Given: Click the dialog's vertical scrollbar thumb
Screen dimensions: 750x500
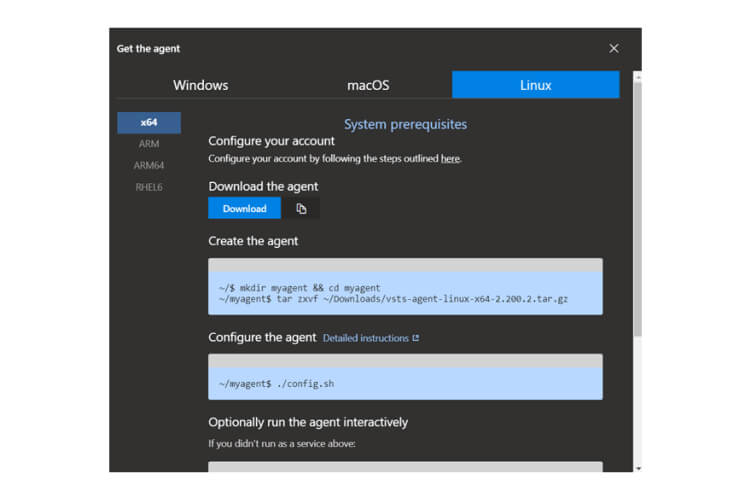Looking at the screenshot, I should 637,200.
